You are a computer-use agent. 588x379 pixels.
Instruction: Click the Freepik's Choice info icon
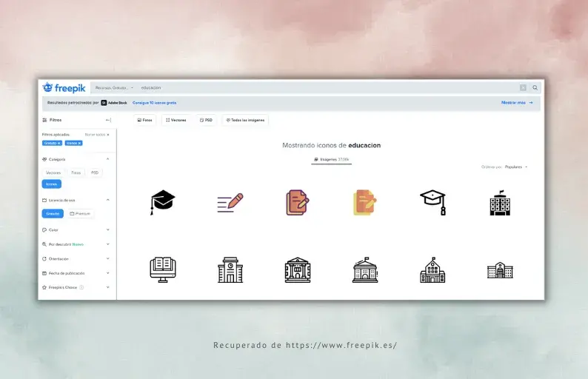(x=81, y=287)
